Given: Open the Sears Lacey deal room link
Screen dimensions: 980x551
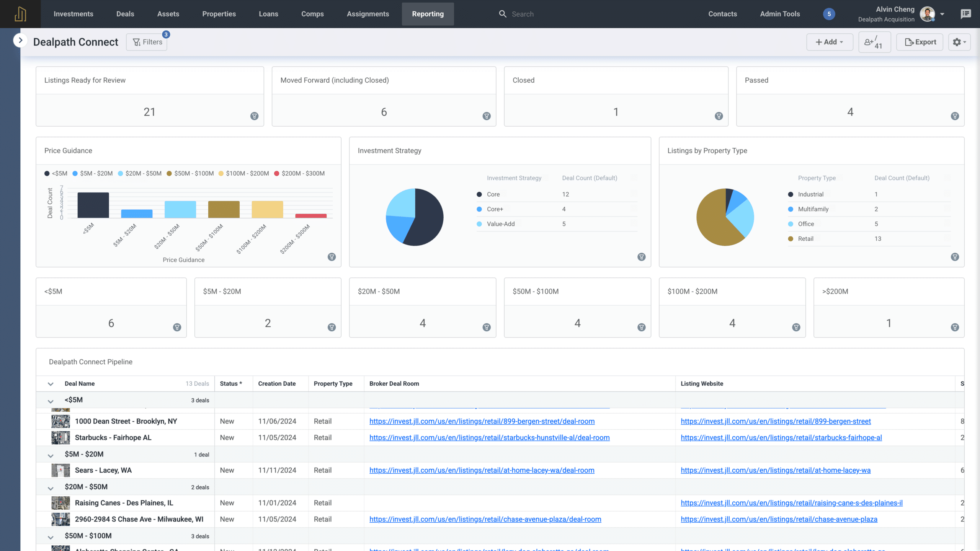Looking at the screenshot, I should (x=482, y=470).
